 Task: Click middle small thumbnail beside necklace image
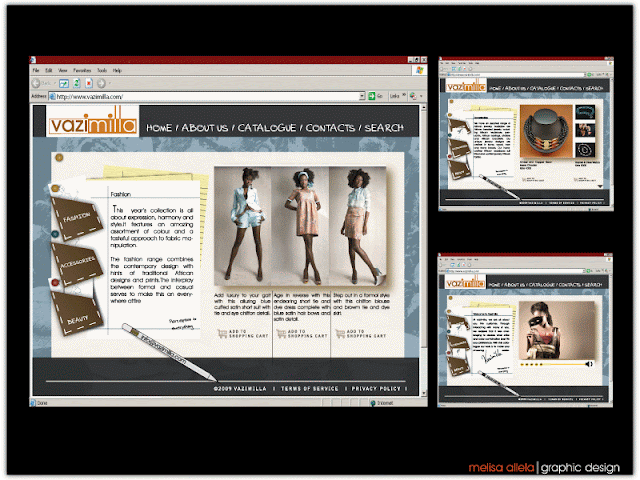(585, 131)
